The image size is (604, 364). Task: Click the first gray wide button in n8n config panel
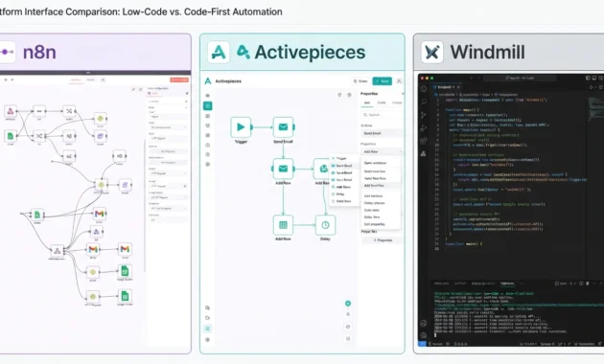169,151
